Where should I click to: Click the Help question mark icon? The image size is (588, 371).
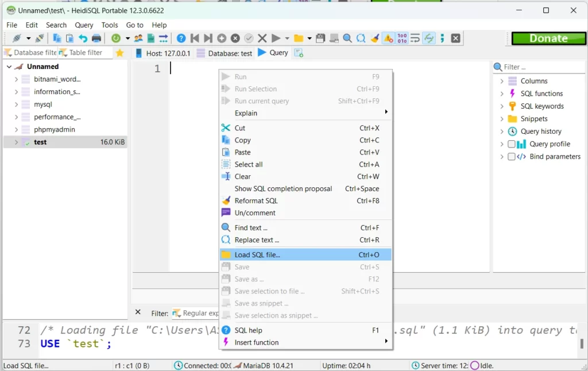pos(181,38)
